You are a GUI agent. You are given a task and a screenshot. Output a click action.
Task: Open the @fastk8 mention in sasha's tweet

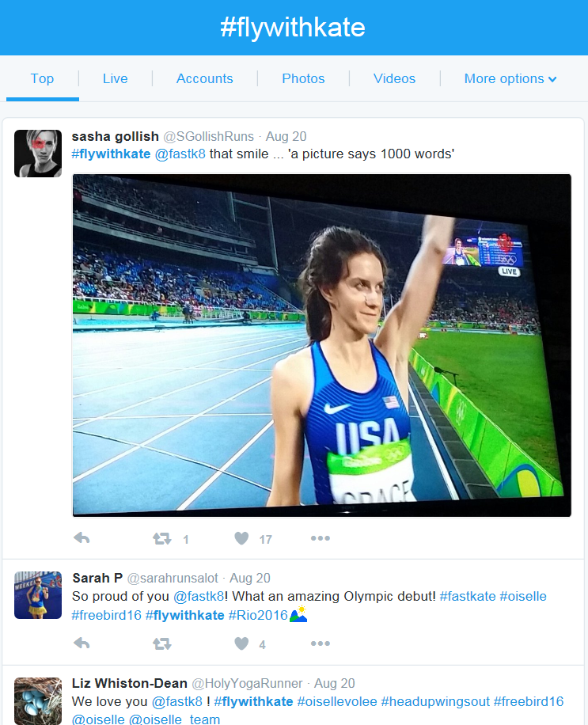[180, 154]
